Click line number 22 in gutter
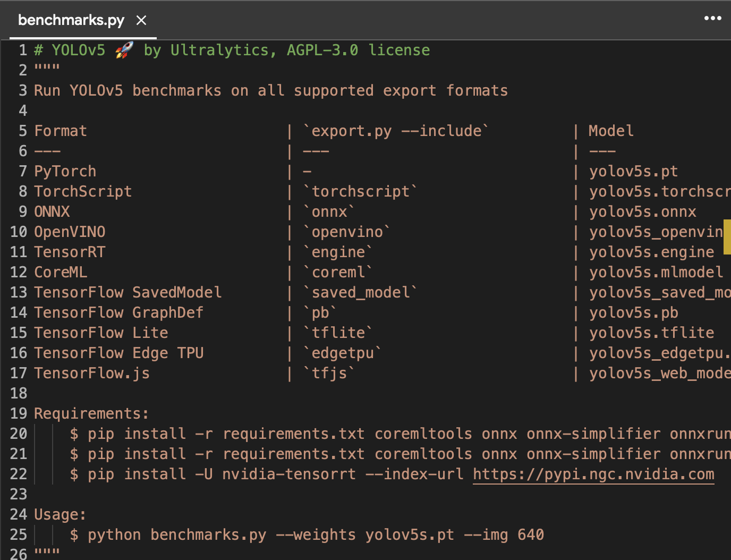 (19, 474)
